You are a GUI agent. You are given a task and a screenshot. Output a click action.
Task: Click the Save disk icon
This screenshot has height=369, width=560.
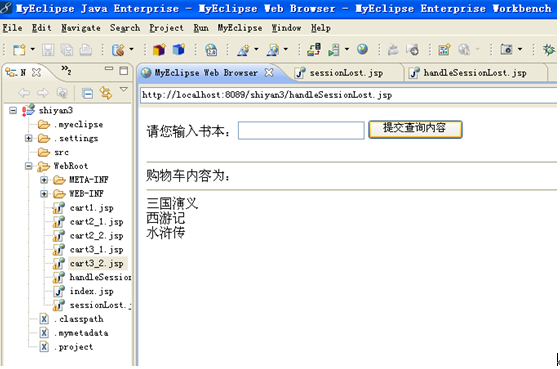point(48,50)
